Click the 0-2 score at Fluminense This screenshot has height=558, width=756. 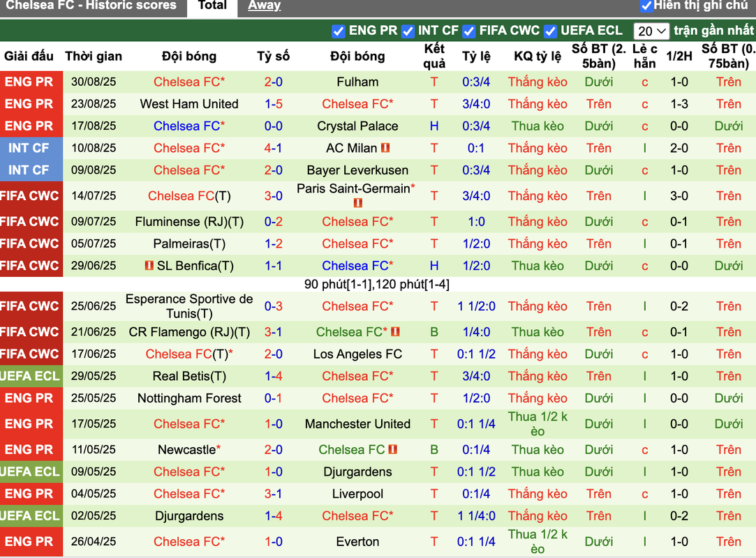273,222
